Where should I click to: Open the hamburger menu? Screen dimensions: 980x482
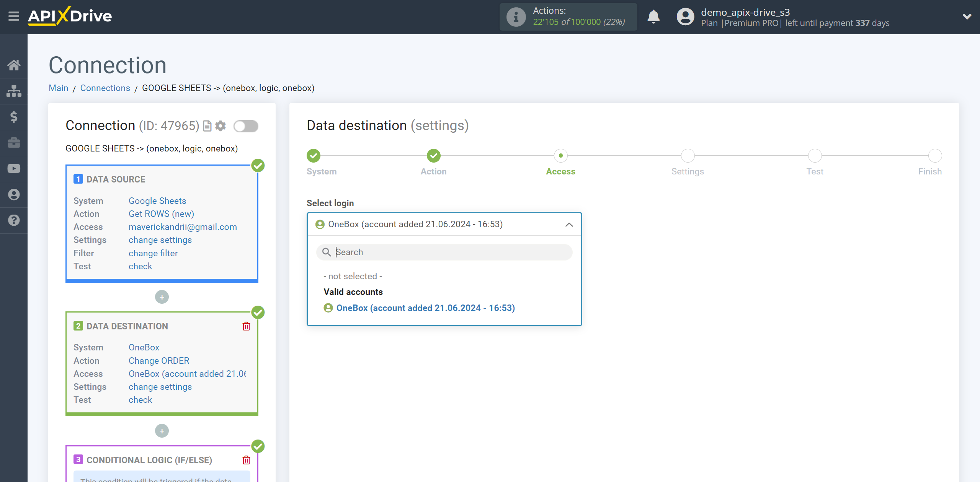click(x=14, y=16)
